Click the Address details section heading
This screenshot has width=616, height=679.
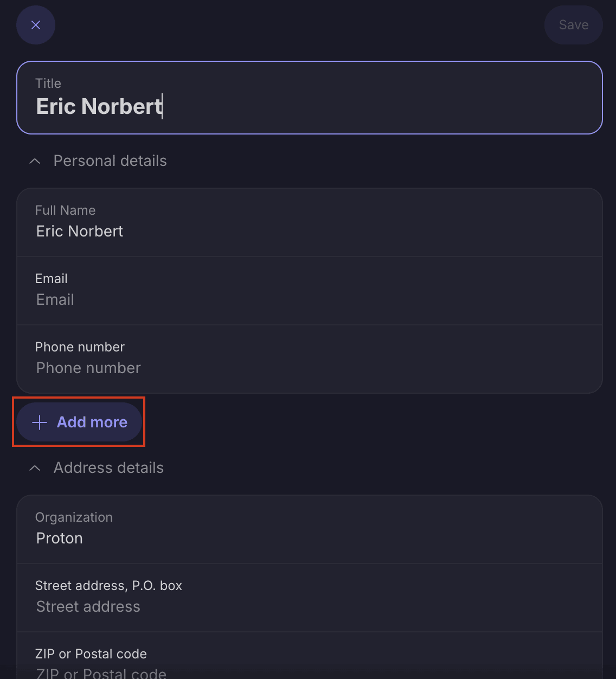[x=108, y=468]
